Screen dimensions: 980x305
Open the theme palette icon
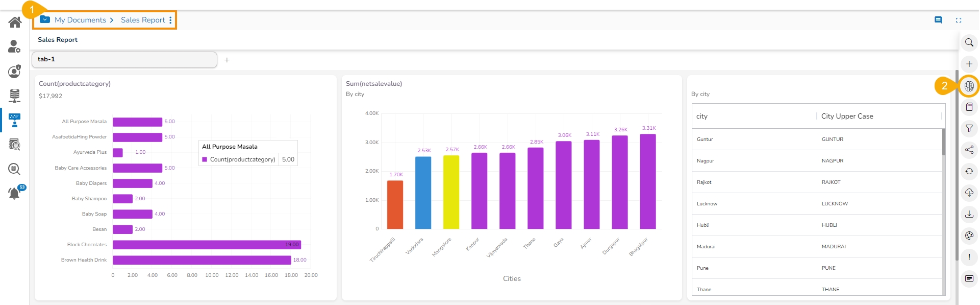pyautogui.click(x=969, y=236)
